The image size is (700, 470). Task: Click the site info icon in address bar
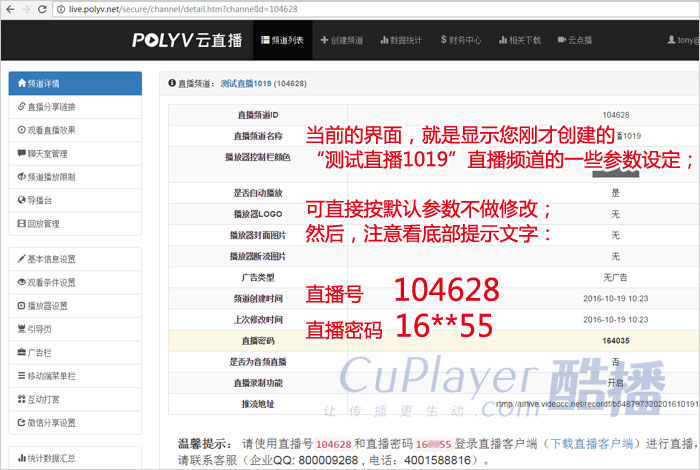[61, 9]
